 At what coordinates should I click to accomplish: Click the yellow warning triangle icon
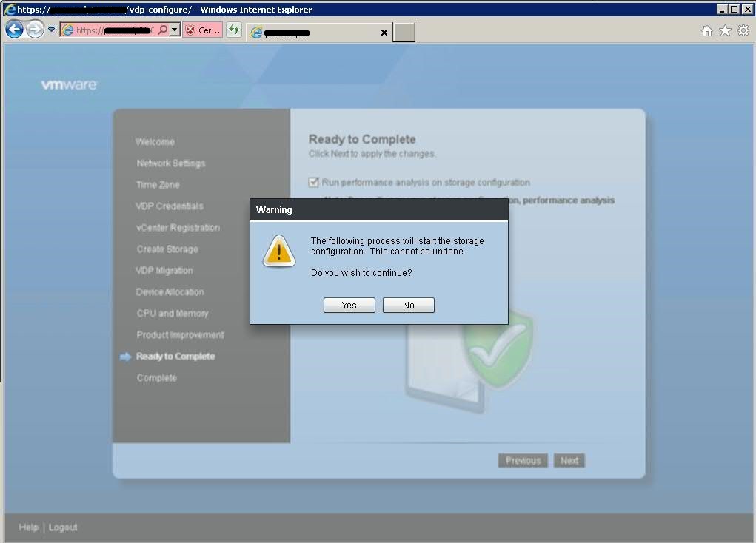click(278, 251)
